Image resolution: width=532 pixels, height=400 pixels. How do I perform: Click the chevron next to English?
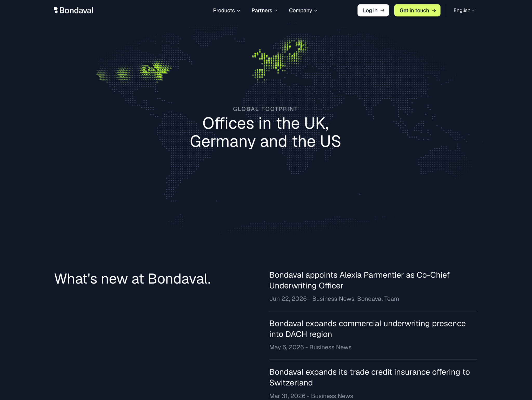[x=474, y=11]
